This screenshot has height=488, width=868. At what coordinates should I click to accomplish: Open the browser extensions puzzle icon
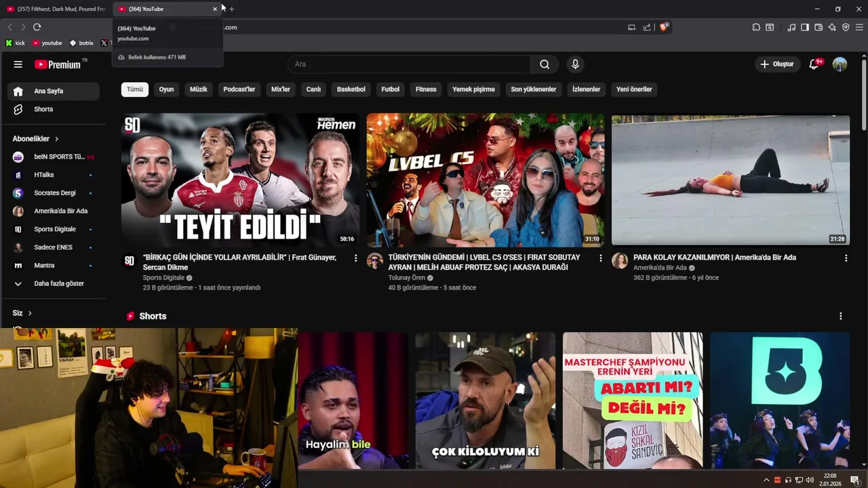756,27
